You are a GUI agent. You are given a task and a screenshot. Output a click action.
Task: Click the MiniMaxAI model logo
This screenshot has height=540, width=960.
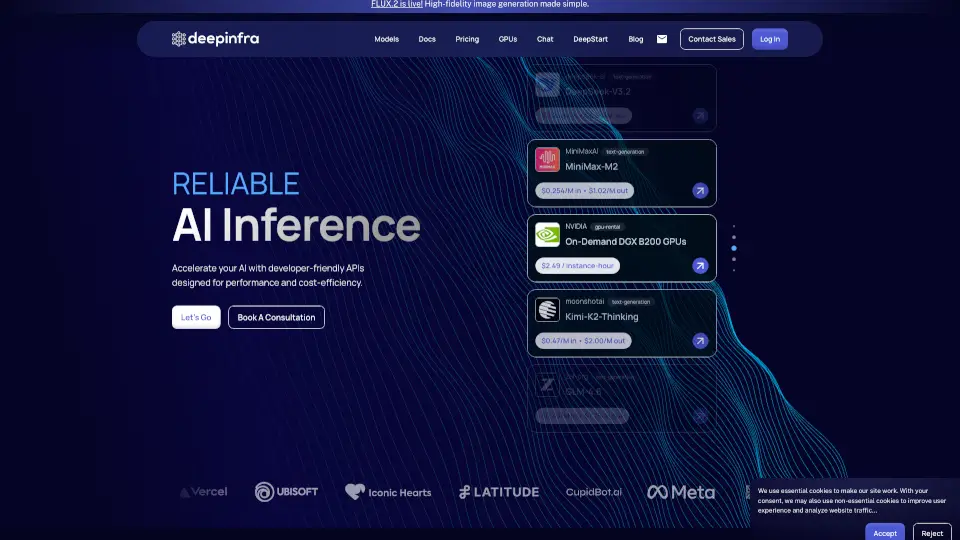(547, 160)
